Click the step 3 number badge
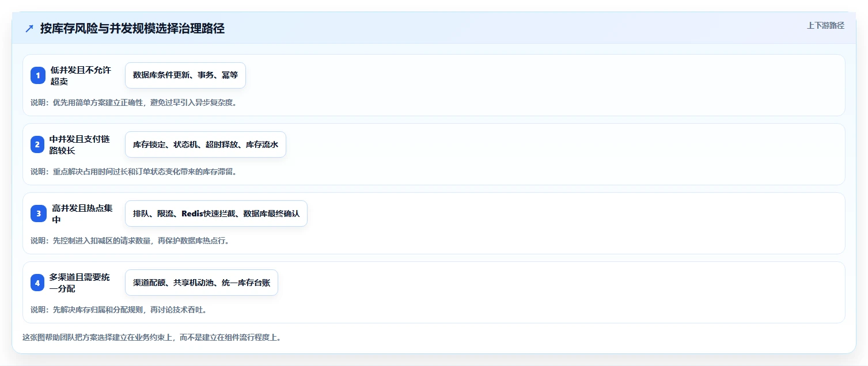 (x=39, y=213)
